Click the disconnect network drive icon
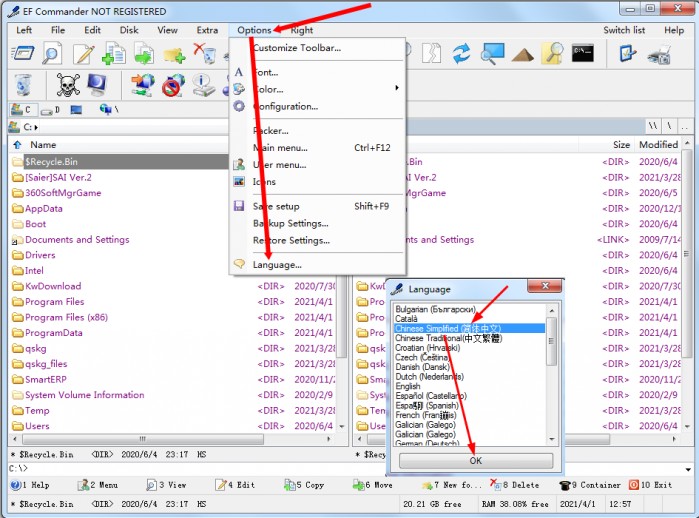This screenshot has width=699, height=518. (x=173, y=85)
